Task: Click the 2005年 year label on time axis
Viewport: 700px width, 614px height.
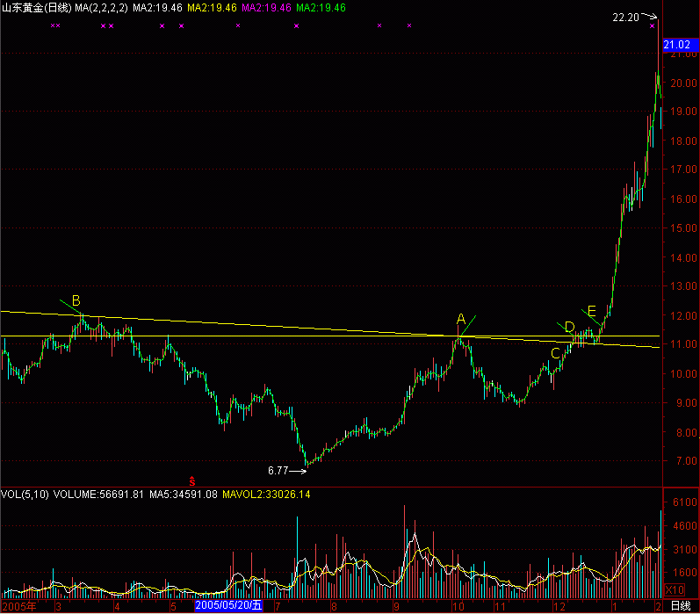Action: [21, 606]
